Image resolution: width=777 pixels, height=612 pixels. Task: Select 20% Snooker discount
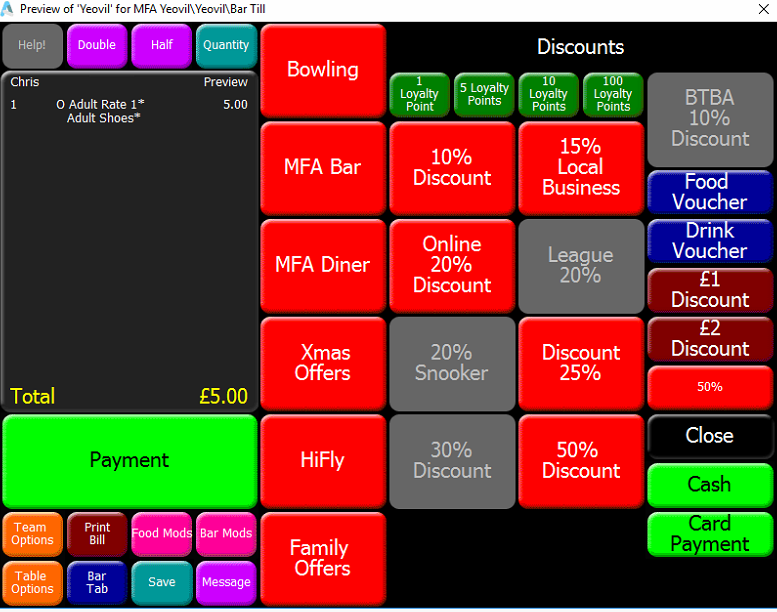(x=452, y=363)
